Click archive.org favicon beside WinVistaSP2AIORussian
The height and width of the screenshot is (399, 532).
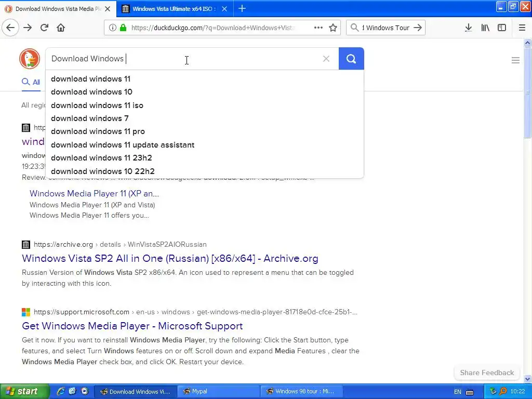[x=26, y=244]
